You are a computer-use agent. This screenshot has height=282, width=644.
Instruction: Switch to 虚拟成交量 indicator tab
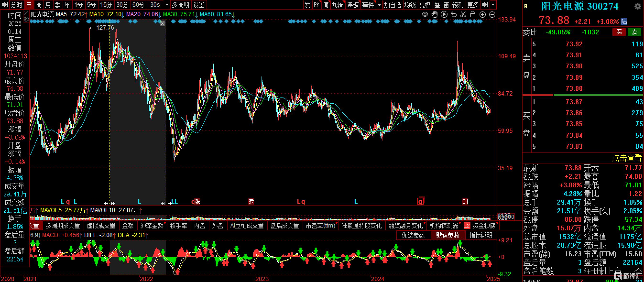tap(101, 226)
